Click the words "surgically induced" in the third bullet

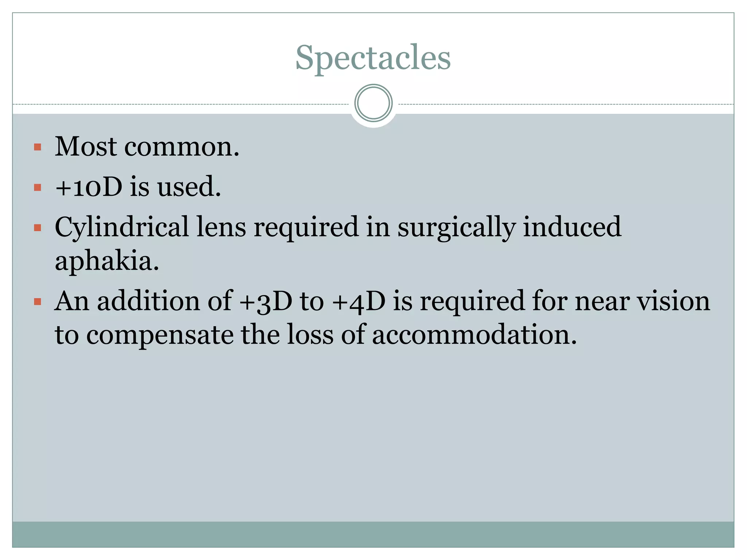pos(509,227)
